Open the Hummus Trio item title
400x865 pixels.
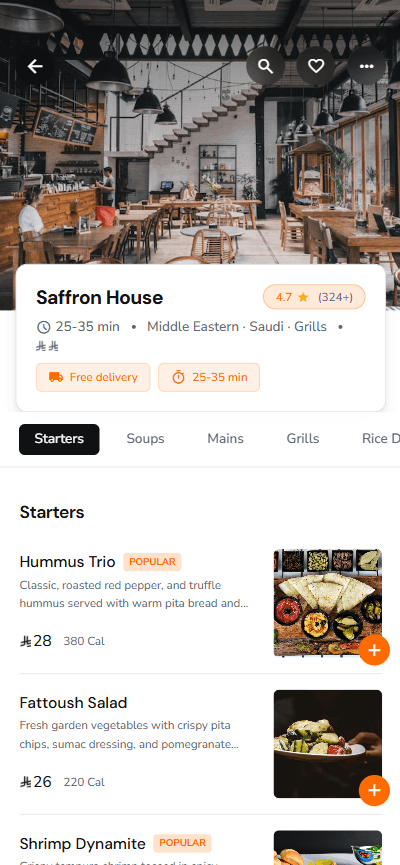pyautogui.click(x=67, y=562)
